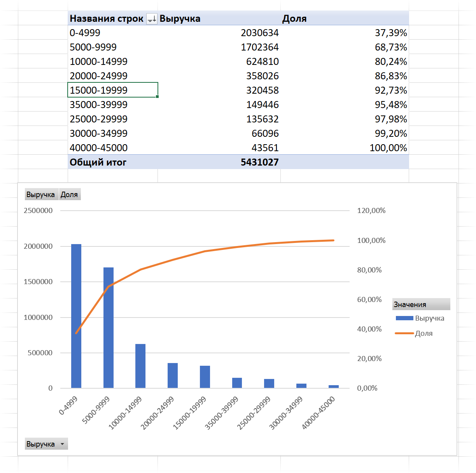Click the 120,00% secondary axis label
This screenshot has width=476, height=473.
(371, 211)
